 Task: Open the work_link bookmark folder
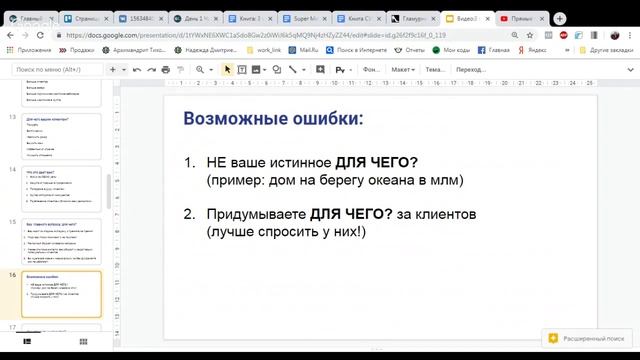[264, 50]
